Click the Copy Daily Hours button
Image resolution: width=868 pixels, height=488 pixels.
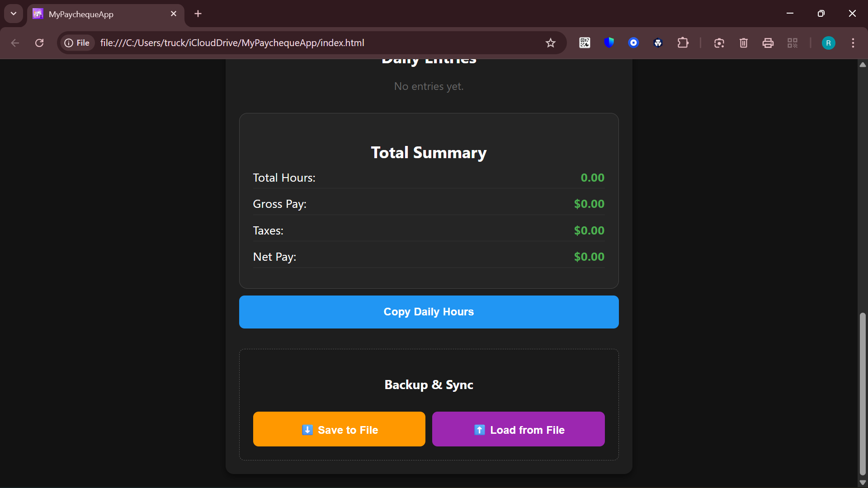click(x=429, y=312)
